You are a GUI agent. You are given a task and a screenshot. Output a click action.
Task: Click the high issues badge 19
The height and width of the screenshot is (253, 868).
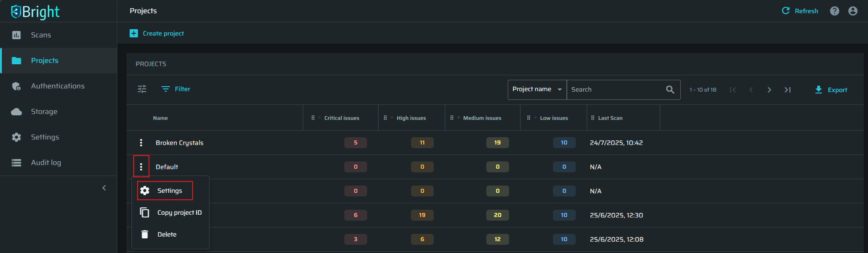[422, 215]
